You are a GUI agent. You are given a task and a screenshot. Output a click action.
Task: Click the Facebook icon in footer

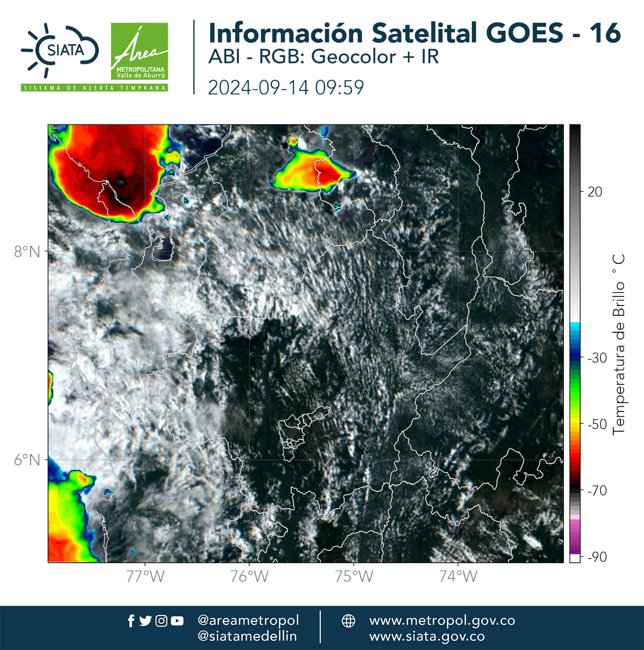(131, 621)
